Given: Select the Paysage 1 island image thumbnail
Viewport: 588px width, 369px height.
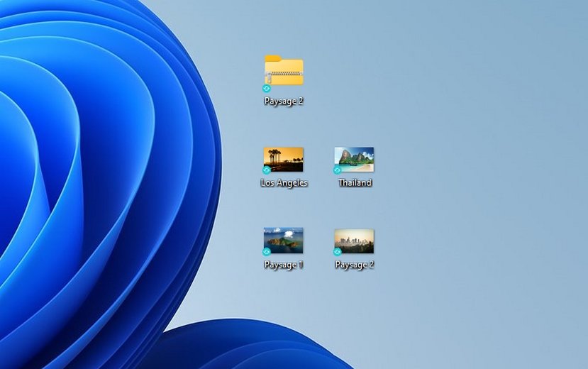Looking at the screenshot, I should pos(284,241).
